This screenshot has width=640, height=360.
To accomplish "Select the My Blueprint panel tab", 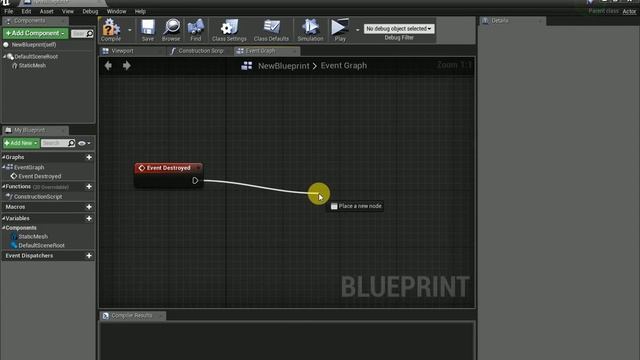I will [x=35, y=130].
